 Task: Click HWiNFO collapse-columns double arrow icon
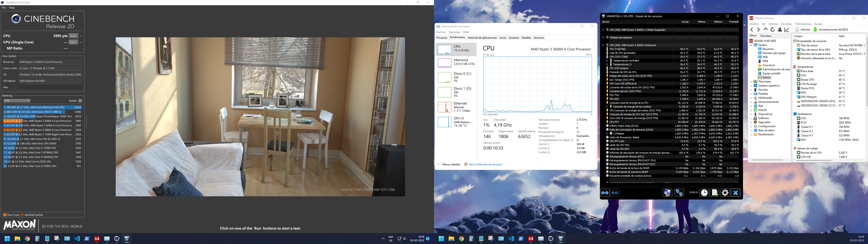coord(615,193)
